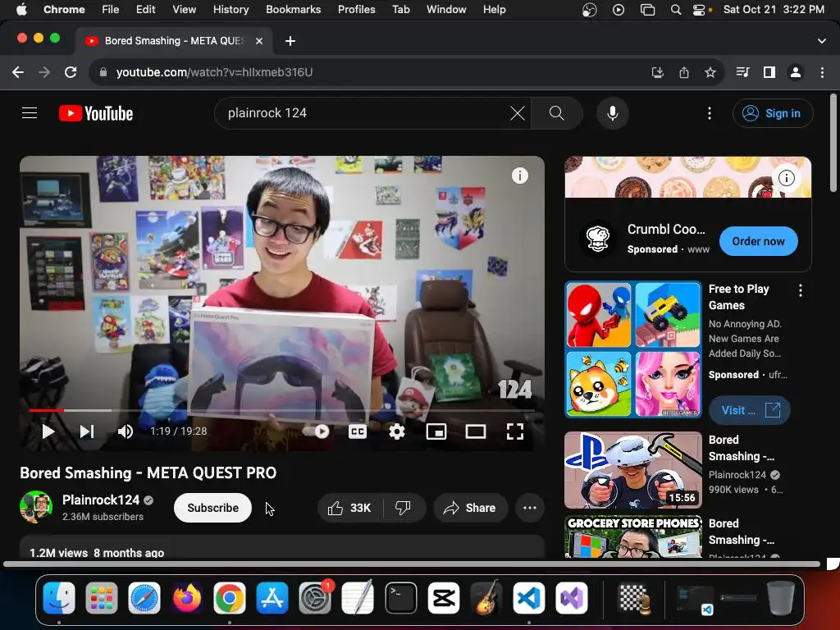Open more actions ellipsis under video
This screenshot has width=840, height=630.
pyautogui.click(x=530, y=508)
